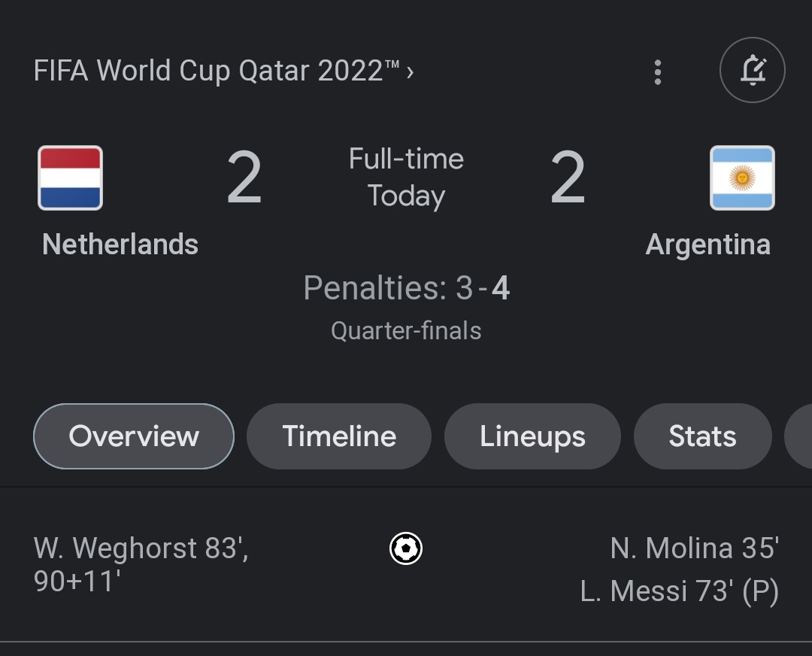Screen dimensions: 812x656
Task: Expand the chevron next to Qatar 2022 title
Action: pos(411,72)
